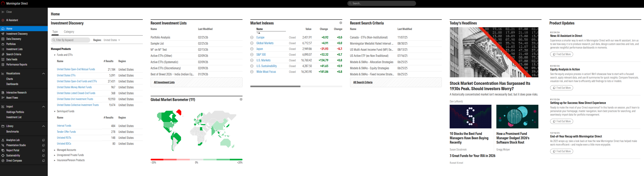Screen dimensions: 644x176
Task: Click the Filter By Keyword field
Action: (71, 40)
